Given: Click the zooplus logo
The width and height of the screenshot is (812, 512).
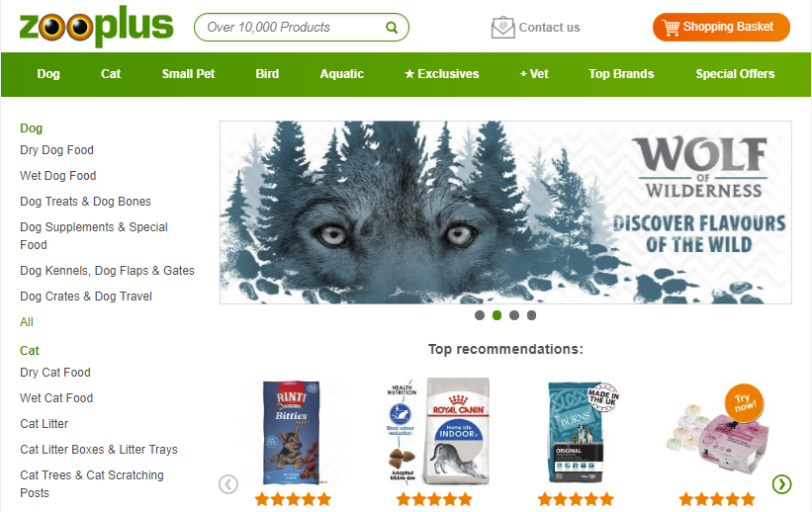Looking at the screenshot, I should click(x=96, y=26).
